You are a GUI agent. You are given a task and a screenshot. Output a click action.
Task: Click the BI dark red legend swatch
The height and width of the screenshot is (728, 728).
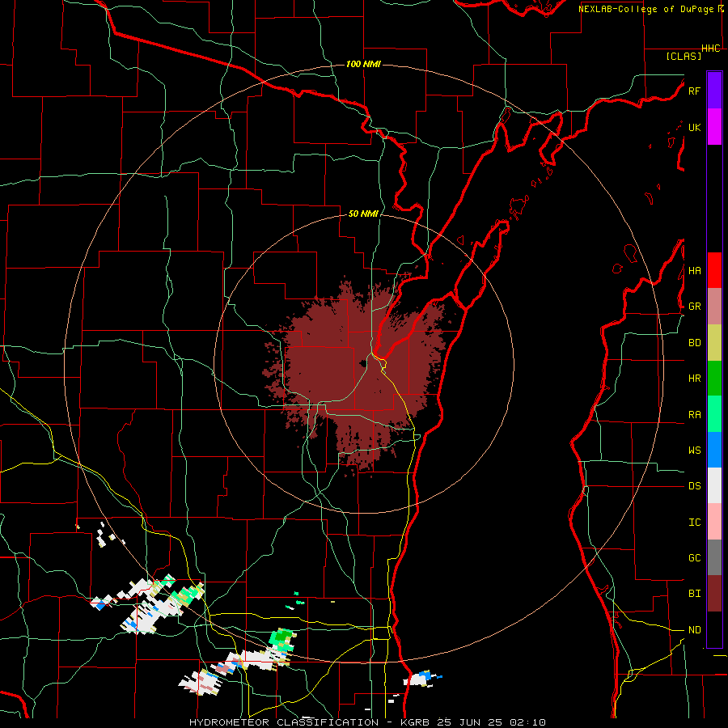click(714, 594)
